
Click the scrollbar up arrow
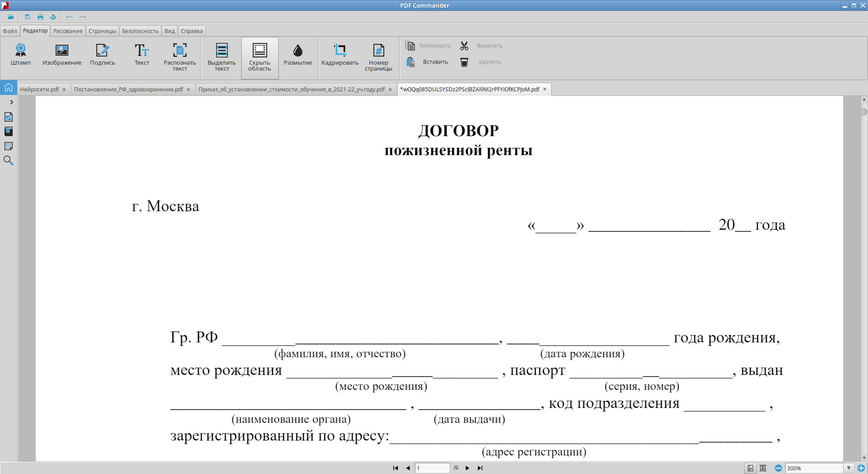pos(864,99)
